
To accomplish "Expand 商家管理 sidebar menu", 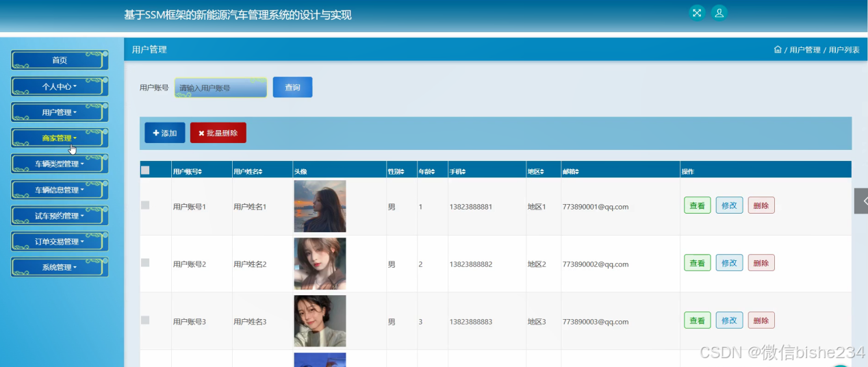I will point(60,138).
